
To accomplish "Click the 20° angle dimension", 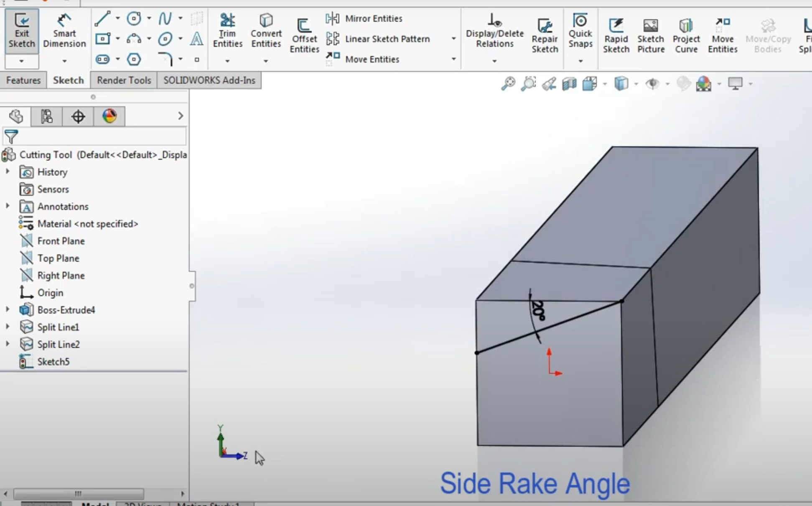I will pyautogui.click(x=538, y=311).
